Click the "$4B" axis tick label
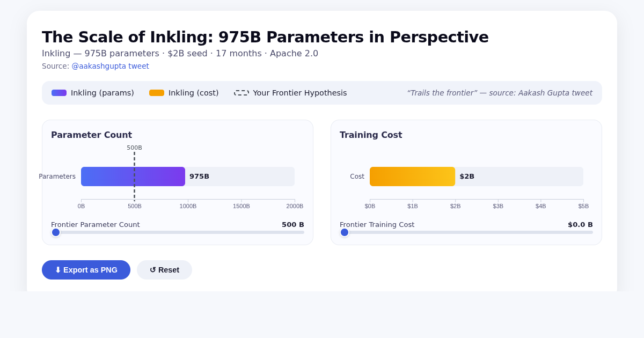Image resolution: width=644 pixels, height=338 pixels. pyautogui.click(x=540, y=206)
